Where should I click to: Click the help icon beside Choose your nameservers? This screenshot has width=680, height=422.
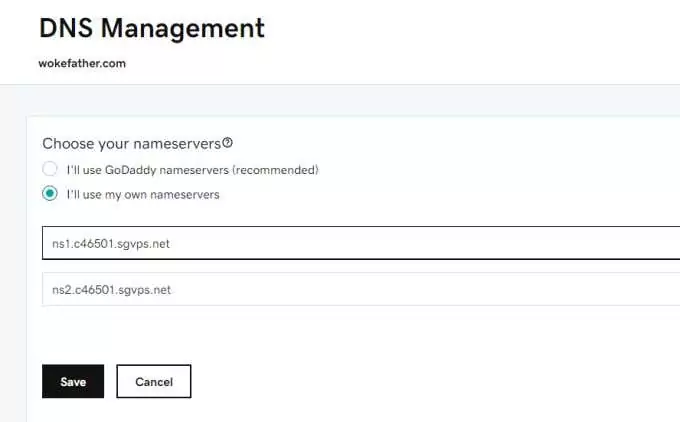pyautogui.click(x=227, y=143)
